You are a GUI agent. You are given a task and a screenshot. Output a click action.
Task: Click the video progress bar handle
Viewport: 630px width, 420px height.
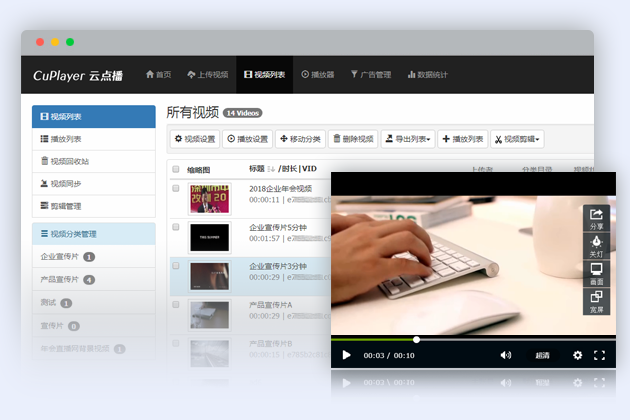point(416,340)
